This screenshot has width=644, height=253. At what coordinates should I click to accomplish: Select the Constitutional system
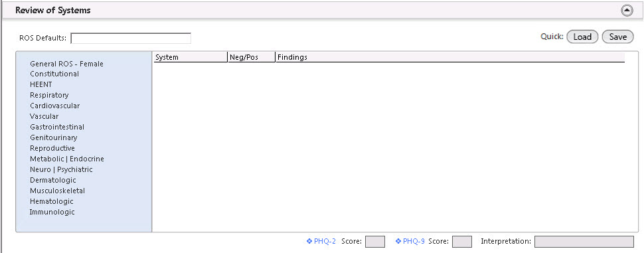coord(54,74)
